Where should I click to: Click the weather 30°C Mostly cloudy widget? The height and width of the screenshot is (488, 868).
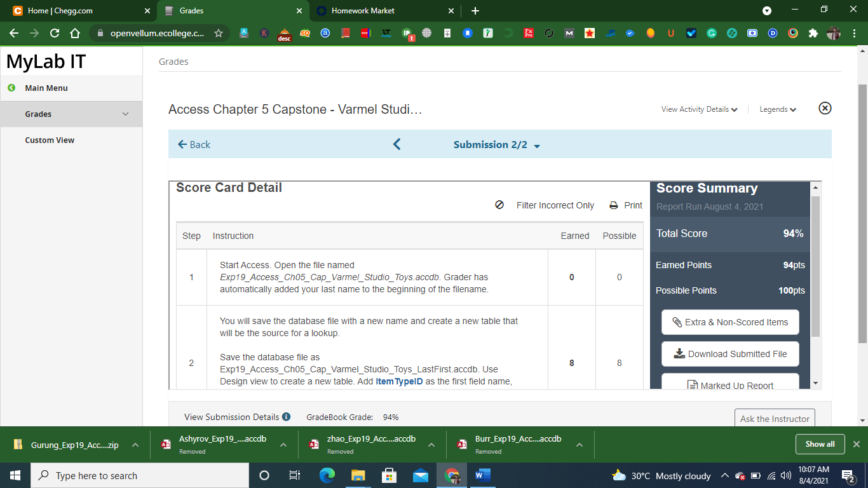[x=661, y=476]
